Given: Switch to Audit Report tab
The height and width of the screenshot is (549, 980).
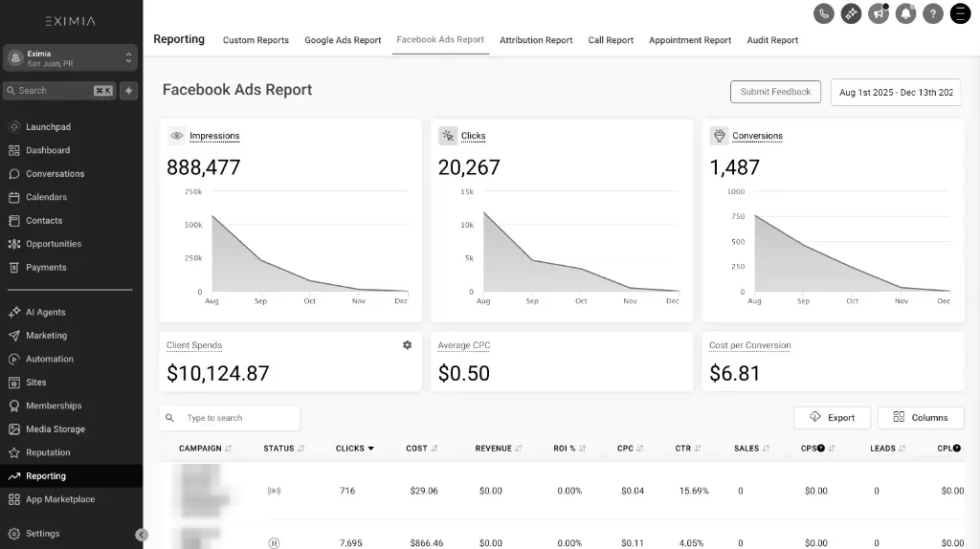Looking at the screenshot, I should pyautogui.click(x=772, y=40).
